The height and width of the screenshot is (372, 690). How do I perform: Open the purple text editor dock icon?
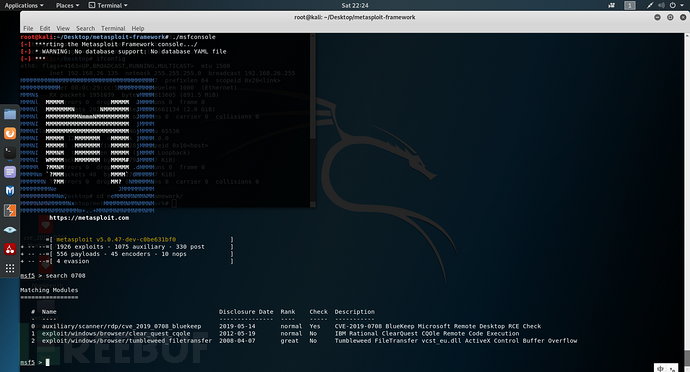coord(10,172)
